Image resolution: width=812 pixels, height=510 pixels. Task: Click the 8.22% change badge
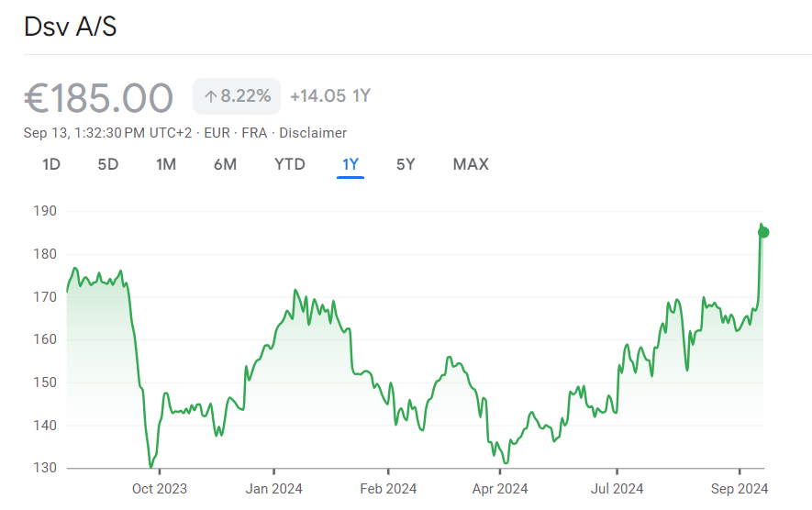(237, 96)
